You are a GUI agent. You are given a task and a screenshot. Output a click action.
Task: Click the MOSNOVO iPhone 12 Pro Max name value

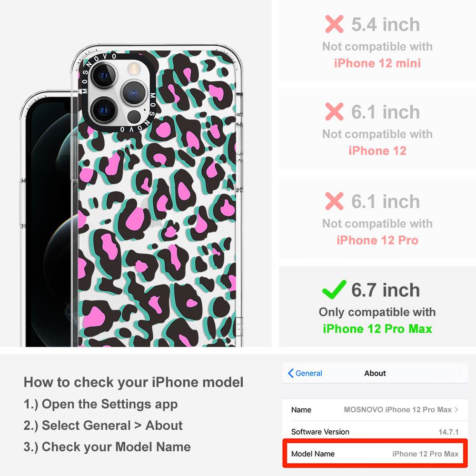397,409
